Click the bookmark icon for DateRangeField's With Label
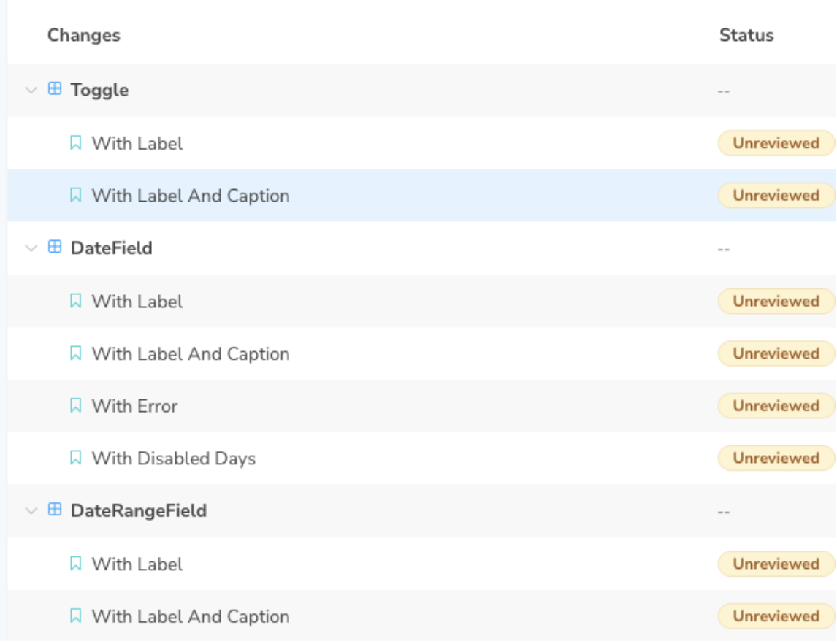 [x=74, y=564]
